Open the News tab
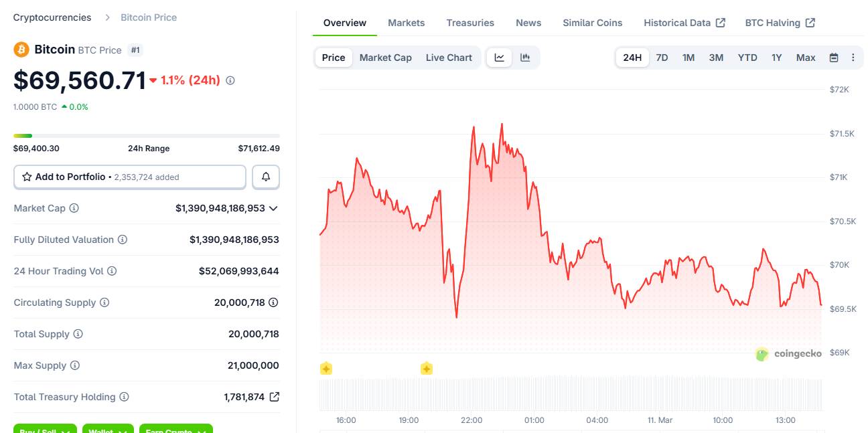 point(528,22)
